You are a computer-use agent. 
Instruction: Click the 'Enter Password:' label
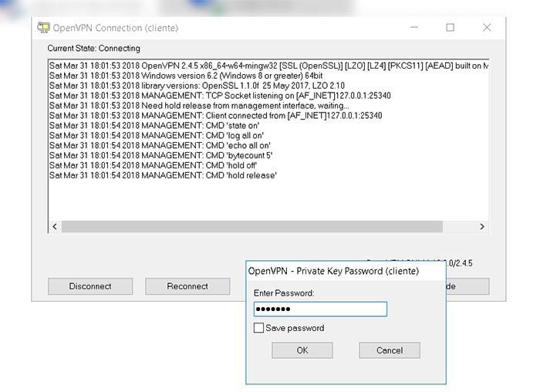coord(284,293)
